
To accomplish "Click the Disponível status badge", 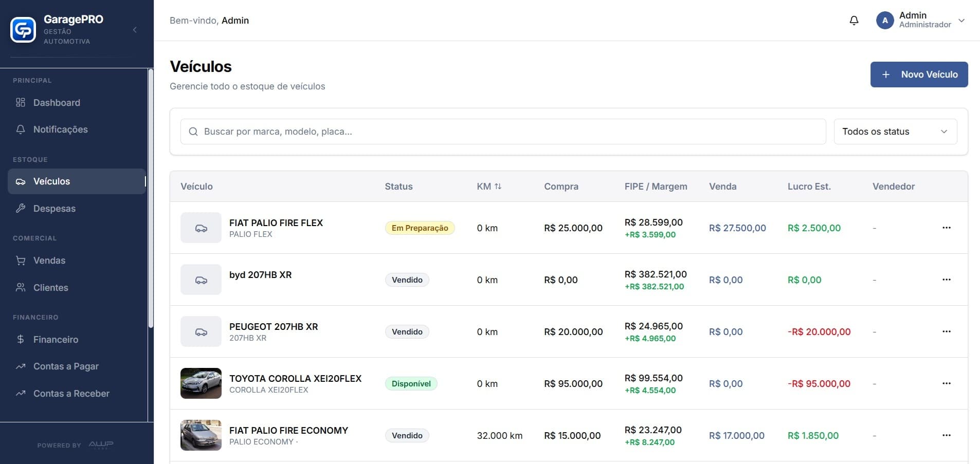I will tap(411, 383).
